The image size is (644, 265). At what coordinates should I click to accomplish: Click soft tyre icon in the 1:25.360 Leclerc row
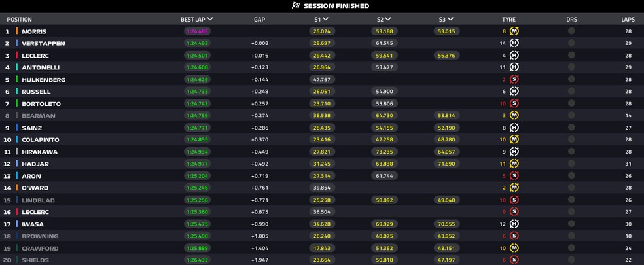[514, 212]
